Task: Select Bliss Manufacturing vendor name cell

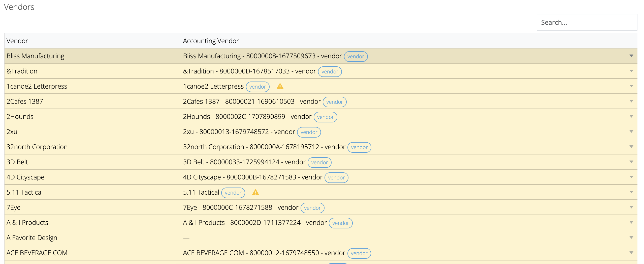Action: (92, 56)
